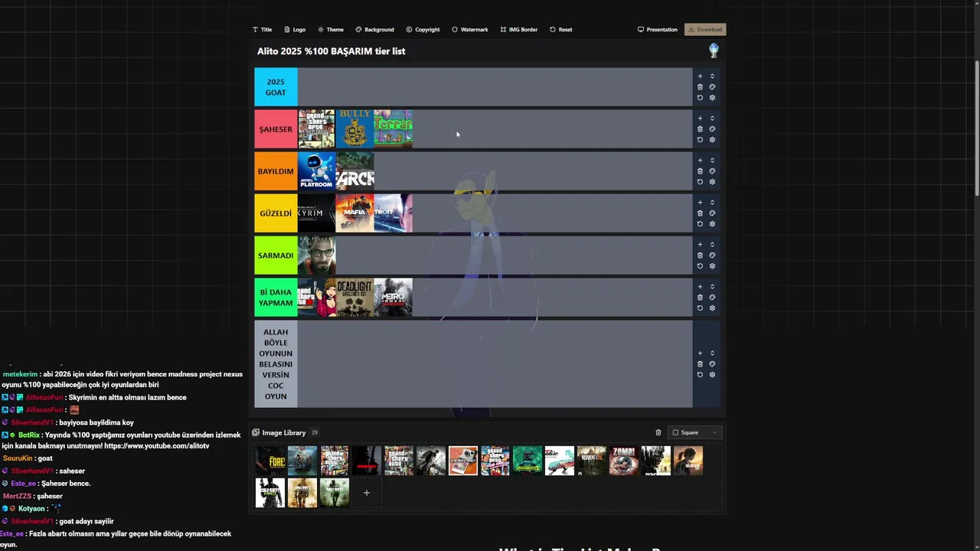Image resolution: width=980 pixels, height=551 pixels.
Task: Select the Mafia cover in the GÜZELDİ row
Action: [355, 213]
